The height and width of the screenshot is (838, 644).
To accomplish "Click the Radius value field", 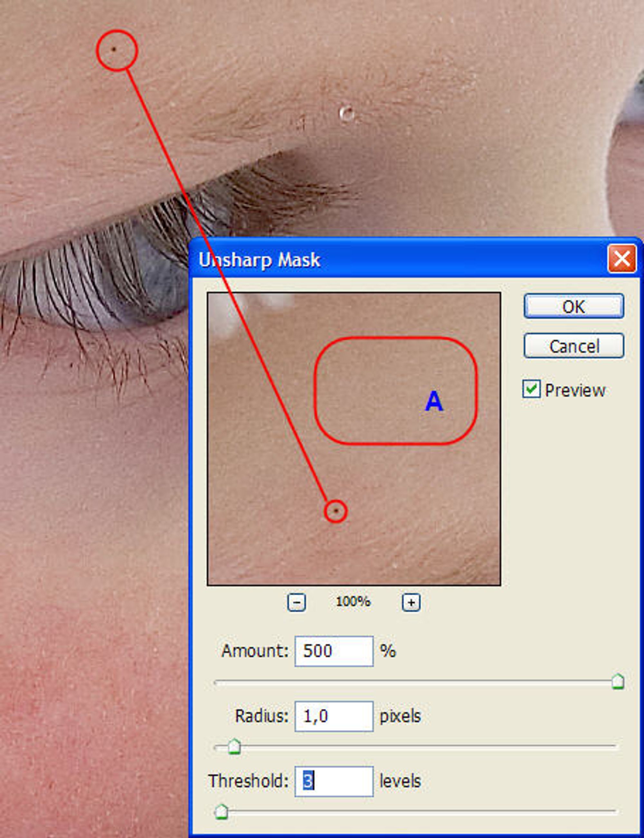I will click(334, 716).
